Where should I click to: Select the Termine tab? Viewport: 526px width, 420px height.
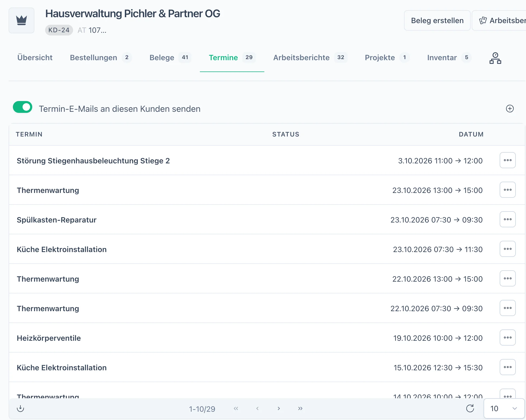[232, 58]
